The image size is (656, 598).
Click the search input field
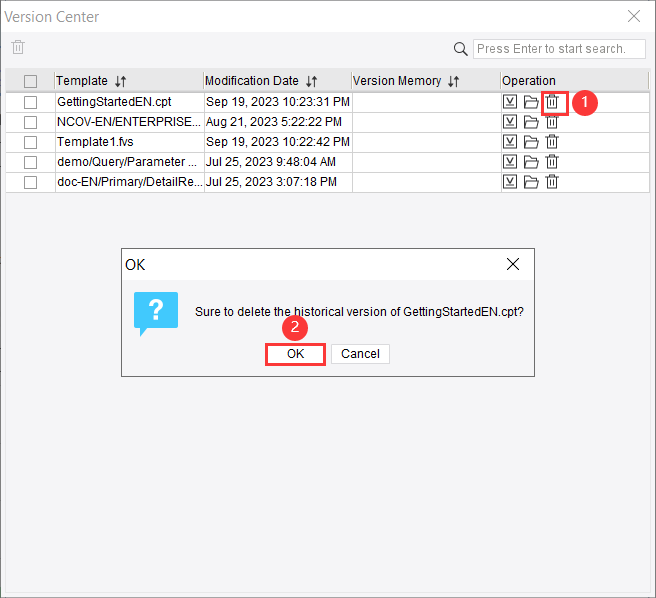(559, 49)
